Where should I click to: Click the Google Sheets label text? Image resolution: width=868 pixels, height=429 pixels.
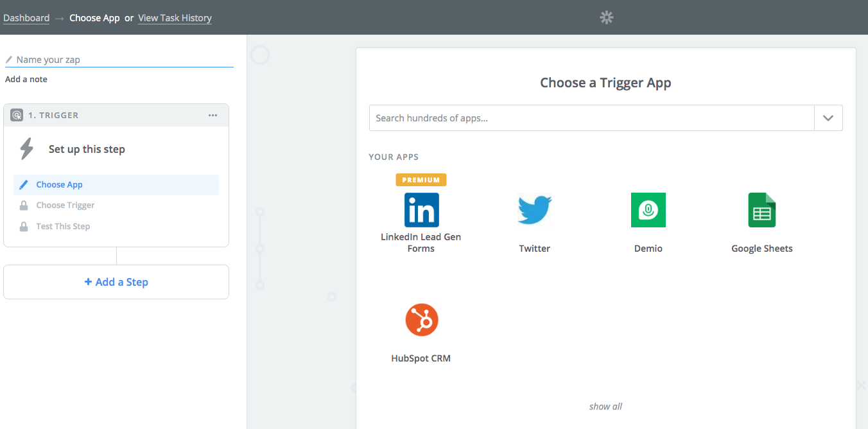pyautogui.click(x=762, y=249)
